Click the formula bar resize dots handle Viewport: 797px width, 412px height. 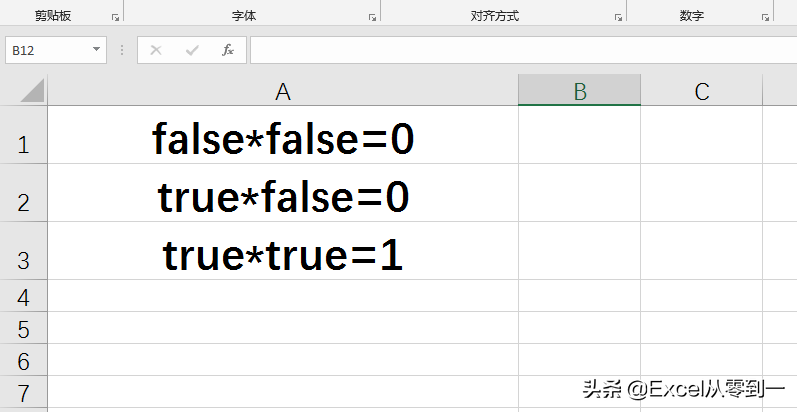(x=122, y=50)
